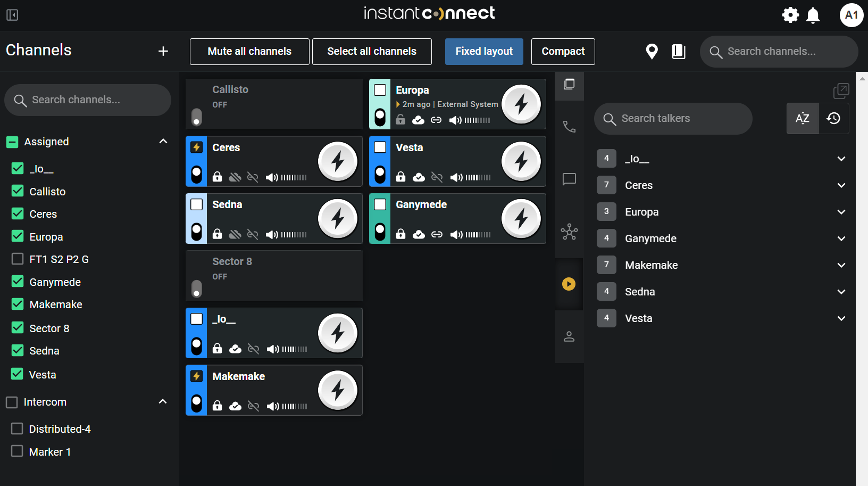The image size is (868, 486).
Task: Open the address book icon
Action: click(679, 52)
